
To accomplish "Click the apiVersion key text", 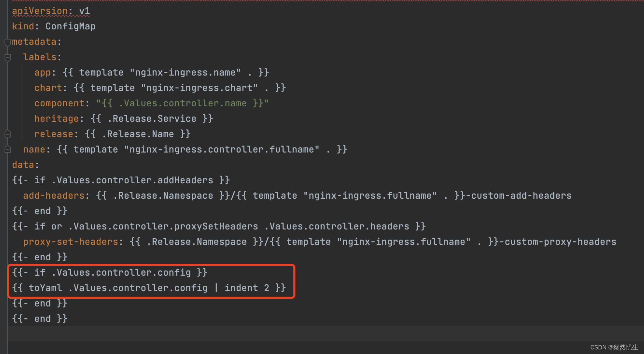I will [40, 11].
